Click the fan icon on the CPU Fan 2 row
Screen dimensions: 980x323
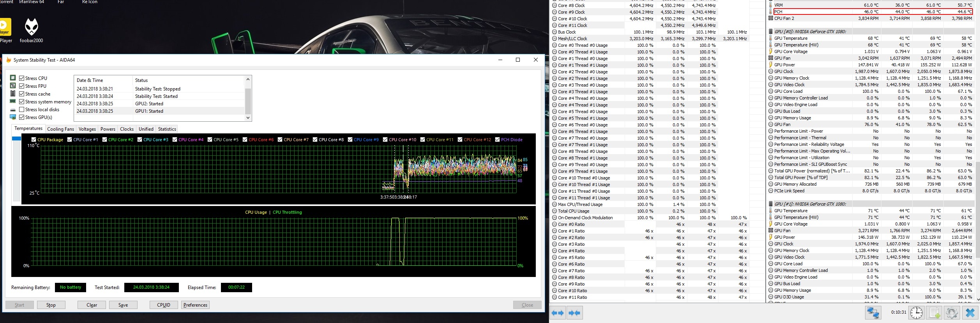[x=771, y=18]
